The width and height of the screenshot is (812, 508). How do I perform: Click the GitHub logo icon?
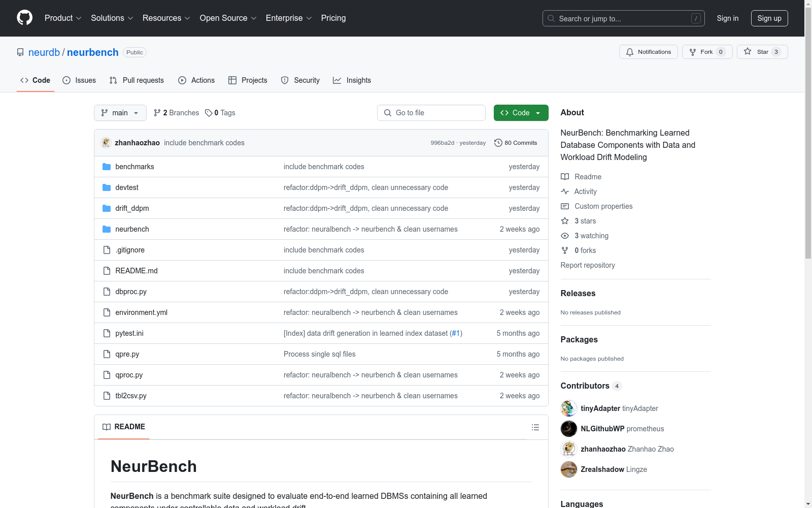24,18
